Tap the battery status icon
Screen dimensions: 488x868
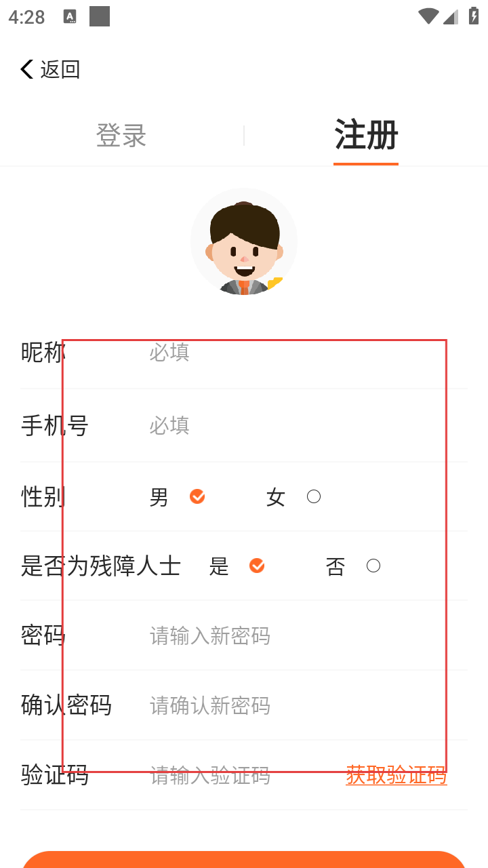point(474,17)
